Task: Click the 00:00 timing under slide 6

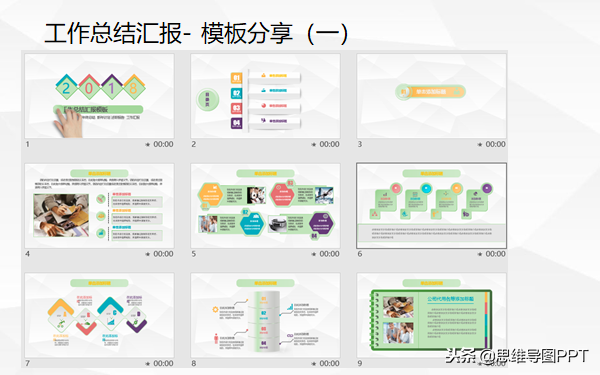Action: click(496, 254)
